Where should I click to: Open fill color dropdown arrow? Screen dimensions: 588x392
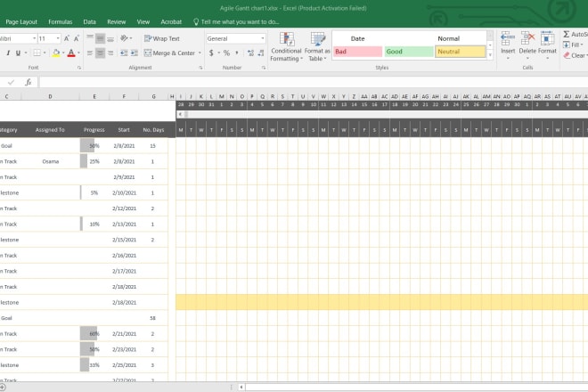coord(63,53)
